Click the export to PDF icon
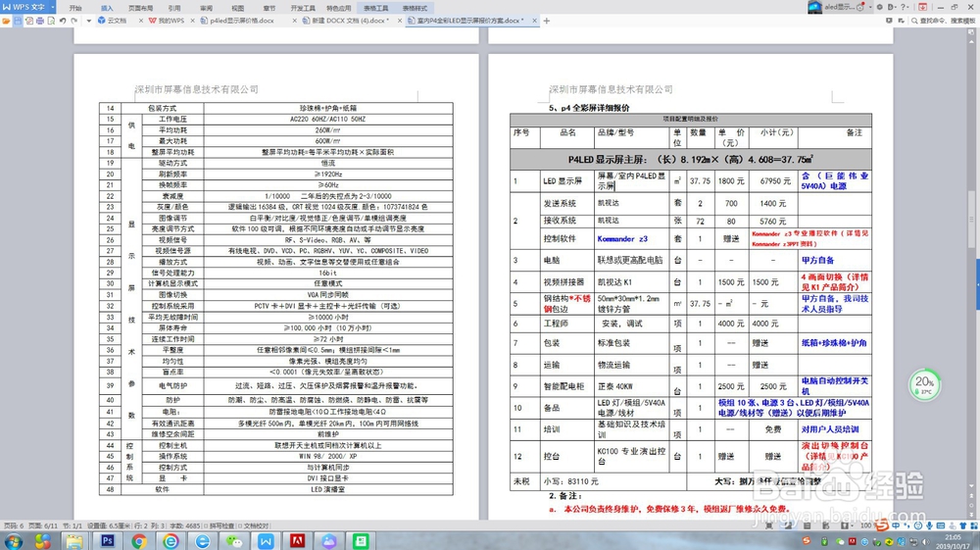 [28, 21]
